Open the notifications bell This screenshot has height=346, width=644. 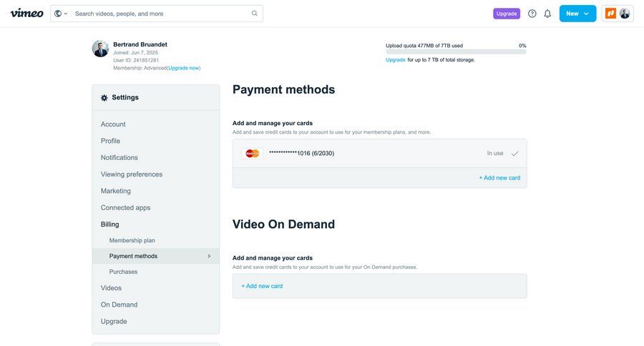(547, 14)
